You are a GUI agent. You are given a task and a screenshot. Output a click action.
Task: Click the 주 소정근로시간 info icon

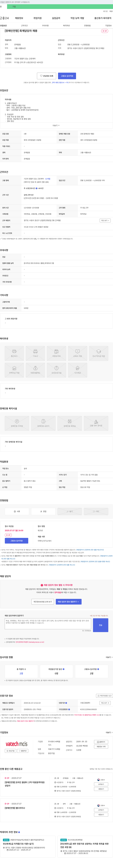point(36,188)
